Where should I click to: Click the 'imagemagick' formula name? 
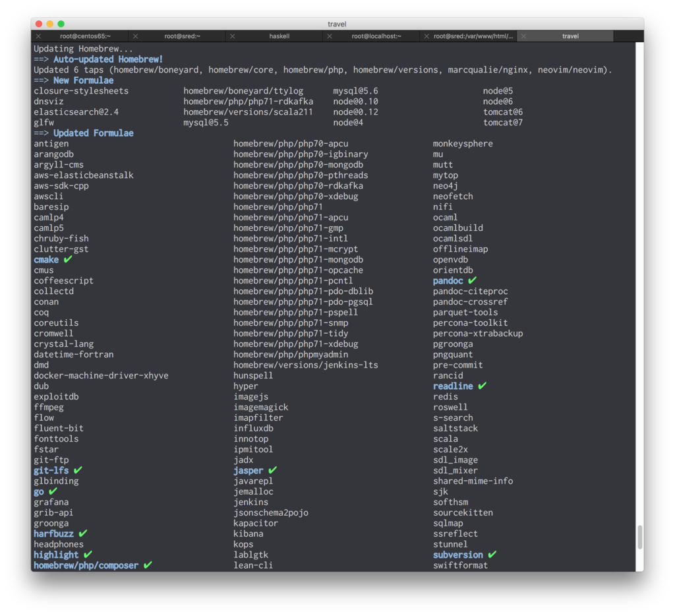[x=261, y=407]
